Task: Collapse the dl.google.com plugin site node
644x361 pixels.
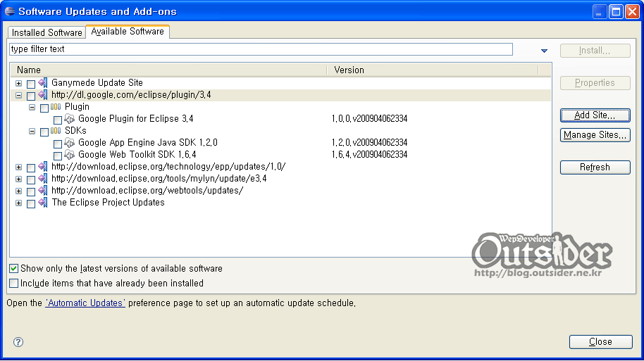Action: [18, 95]
